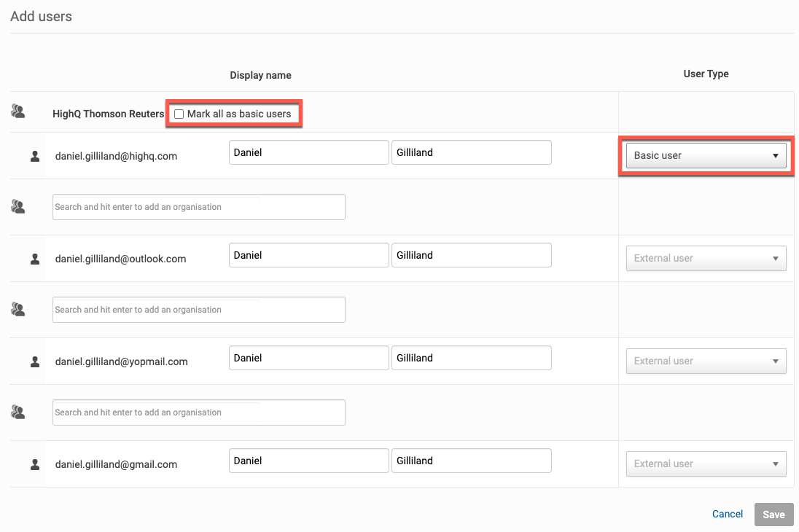Click the last name field for gmail.com user
The width and height of the screenshot is (799, 532).
pos(471,461)
